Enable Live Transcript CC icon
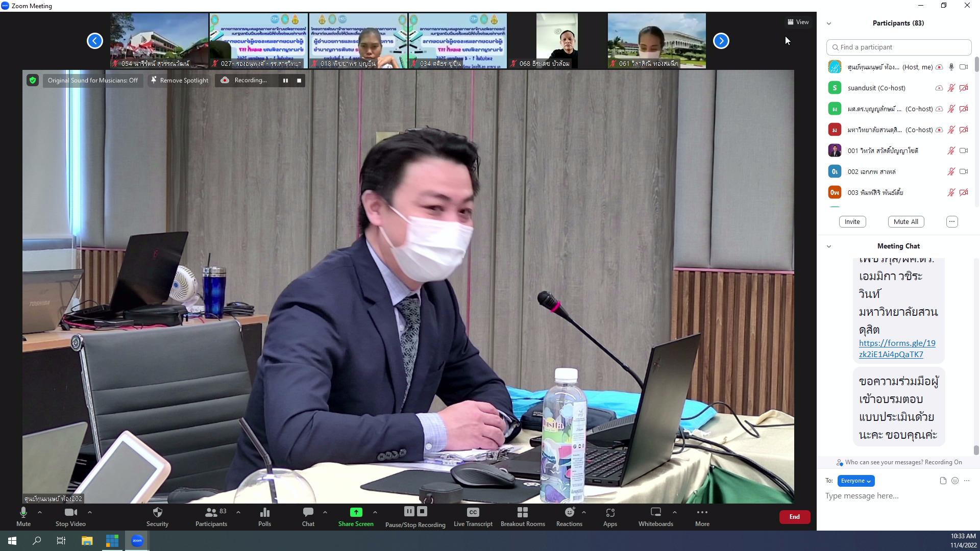The height and width of the screenshot is (551, 980). tap(473, 513)
